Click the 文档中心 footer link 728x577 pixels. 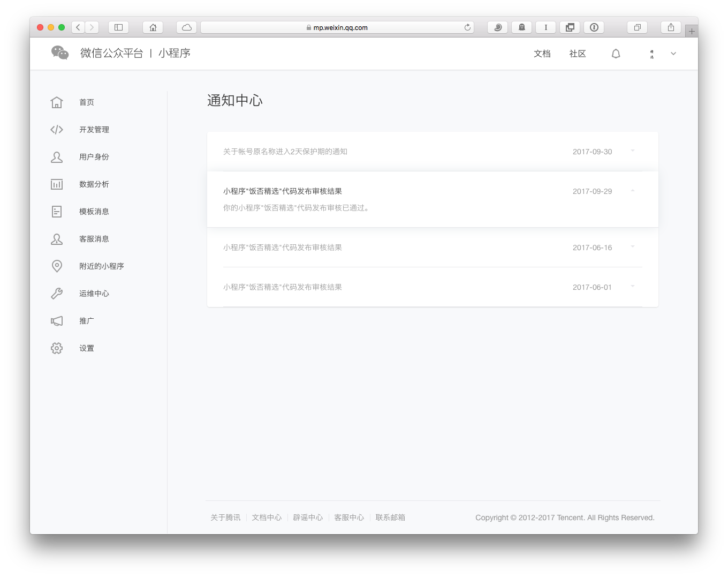(x=267, y=518)
